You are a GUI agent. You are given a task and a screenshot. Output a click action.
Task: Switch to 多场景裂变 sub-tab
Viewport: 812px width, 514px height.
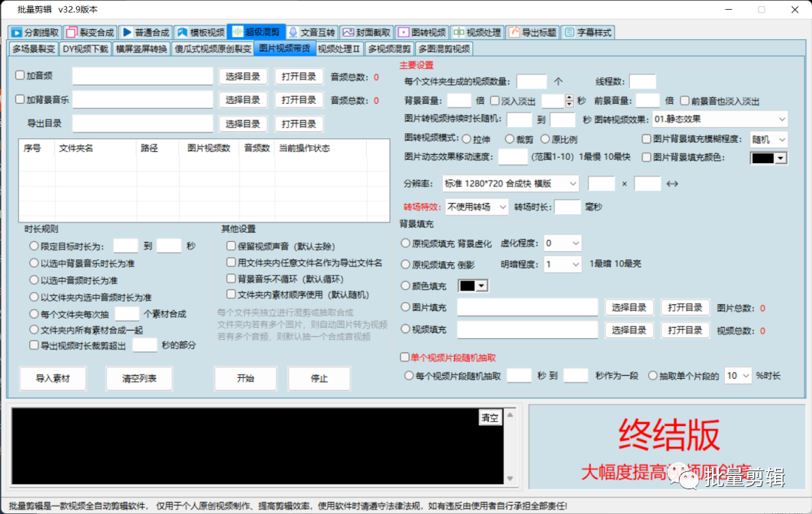(34, 49)
